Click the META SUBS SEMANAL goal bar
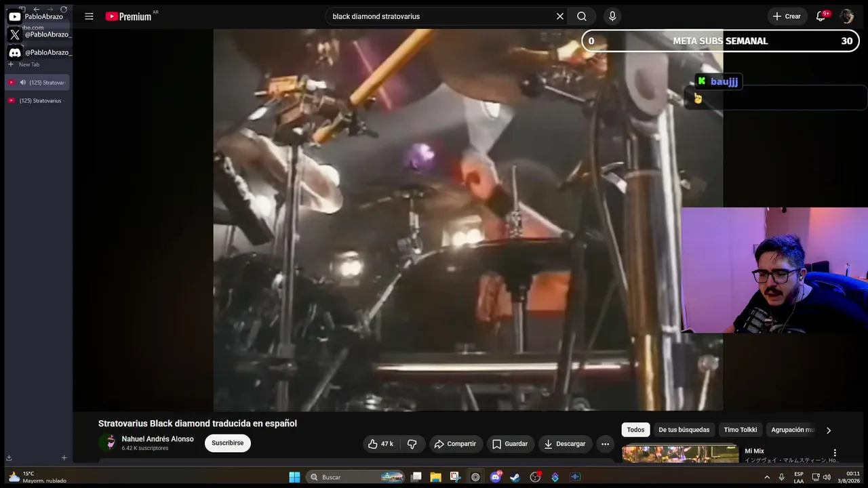Viewport: 868px width, 488px height. point(720,41)
